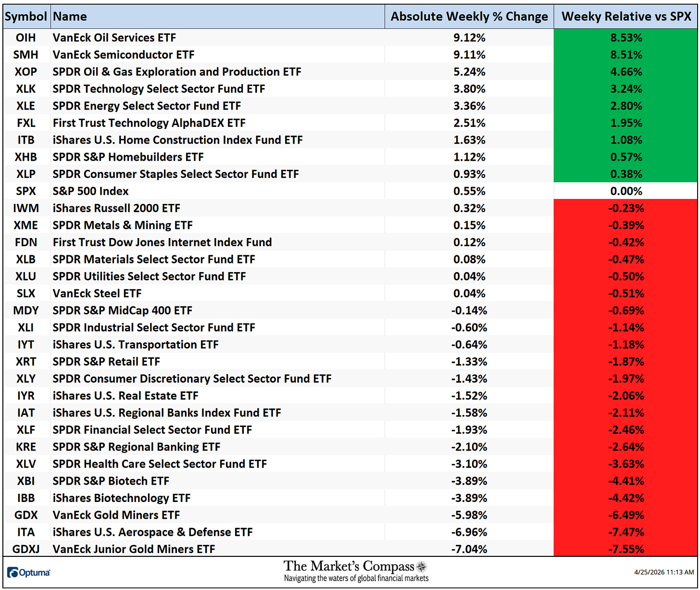Click the -0.23% red cell
Image resolution: width=700 pixels, height=590 pixels.
coord(626,208)
